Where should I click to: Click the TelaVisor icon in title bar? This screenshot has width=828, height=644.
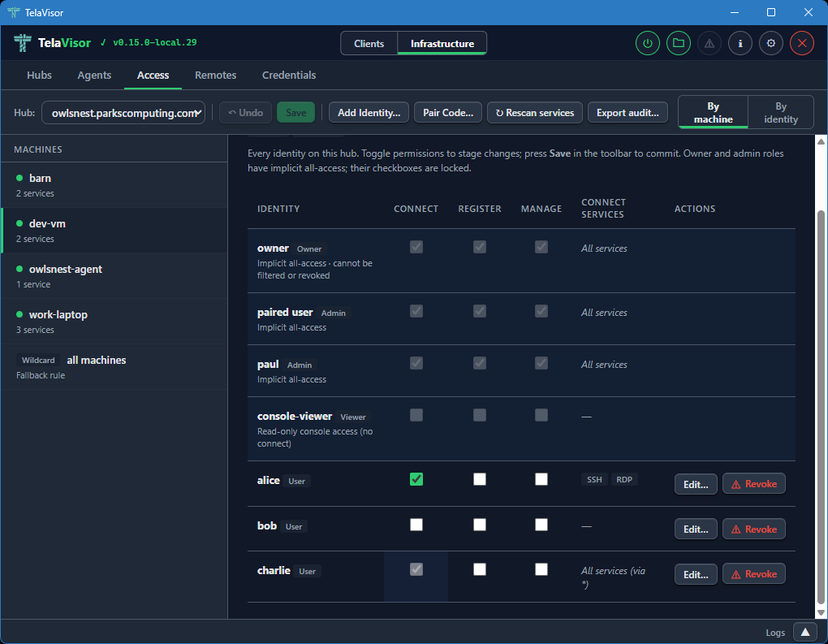coord(14,12)
